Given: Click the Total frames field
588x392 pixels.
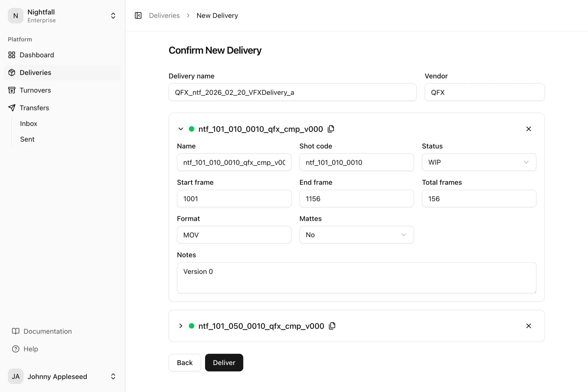Looking at the screenshot, I should [479, 199].
